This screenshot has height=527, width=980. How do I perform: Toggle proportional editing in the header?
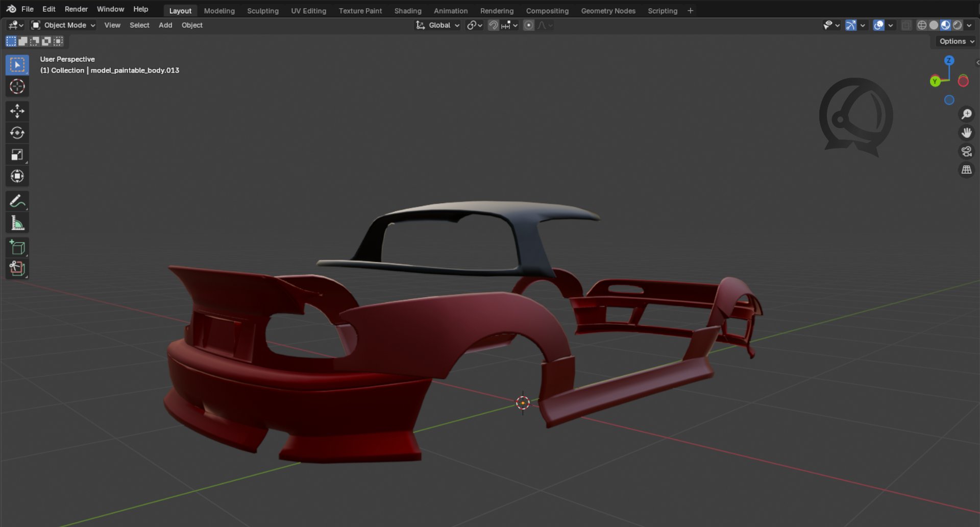(x=528, y=25)
